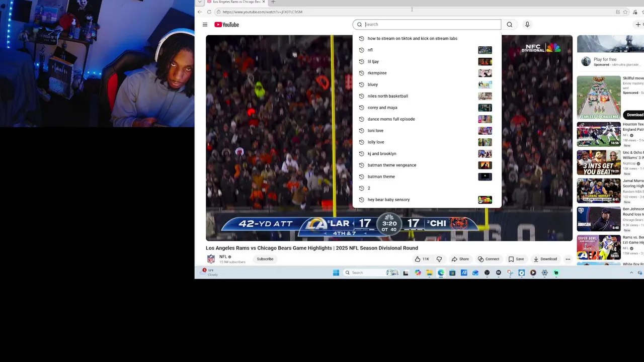
Task: Open the NFL channel name link
Action: click(223, 257)
